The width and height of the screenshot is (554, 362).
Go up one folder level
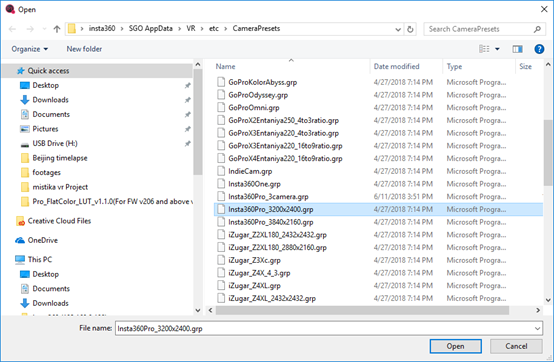pyautogui.click(x=57, y=29)
